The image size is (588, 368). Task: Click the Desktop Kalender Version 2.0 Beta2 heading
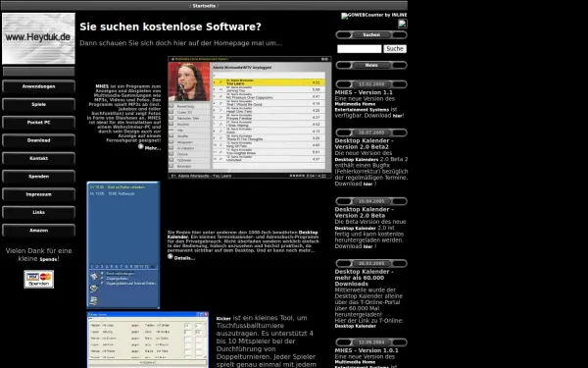[x=364, y=144]
